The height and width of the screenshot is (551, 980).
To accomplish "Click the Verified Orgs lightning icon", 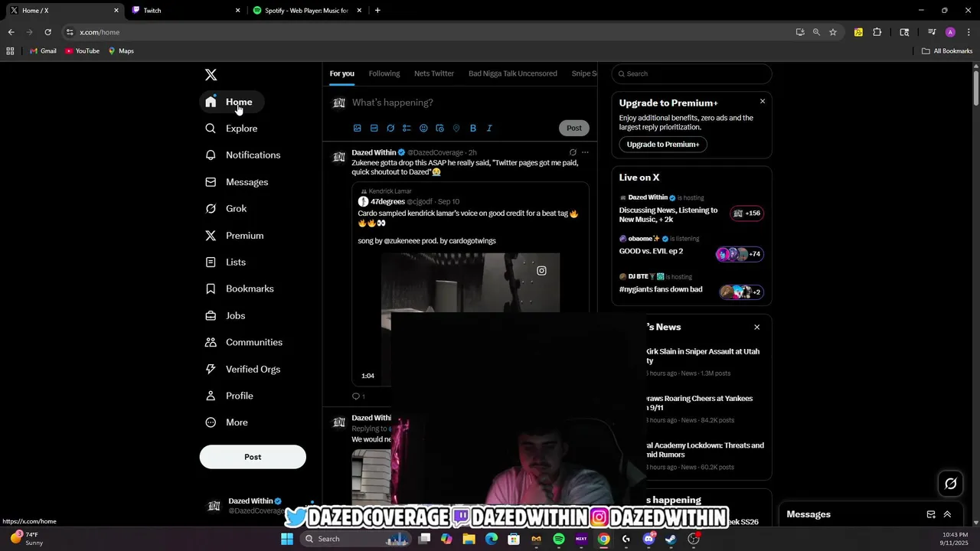I will coord(211,369).
